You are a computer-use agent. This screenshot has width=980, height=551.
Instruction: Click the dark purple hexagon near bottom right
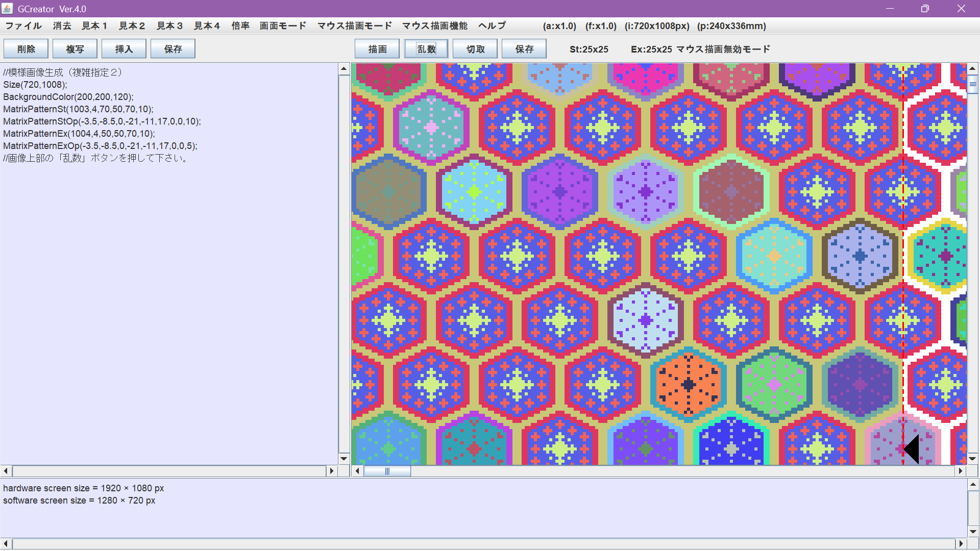click(860, 385)
